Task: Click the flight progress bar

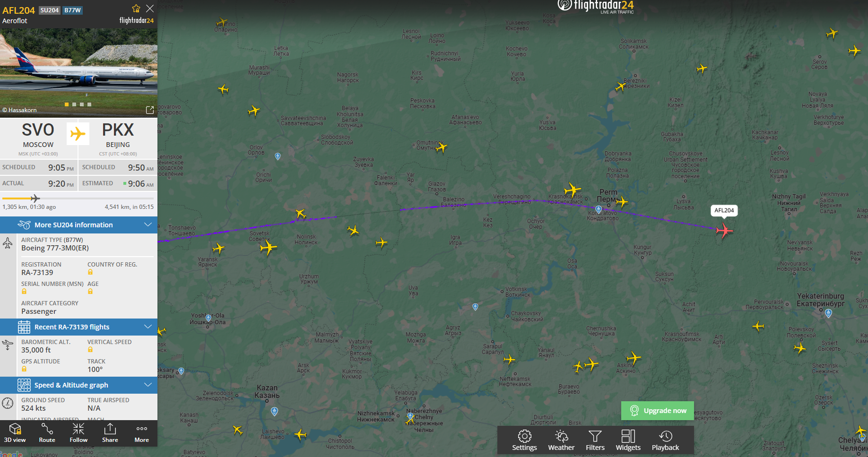Action: [78, 198]
